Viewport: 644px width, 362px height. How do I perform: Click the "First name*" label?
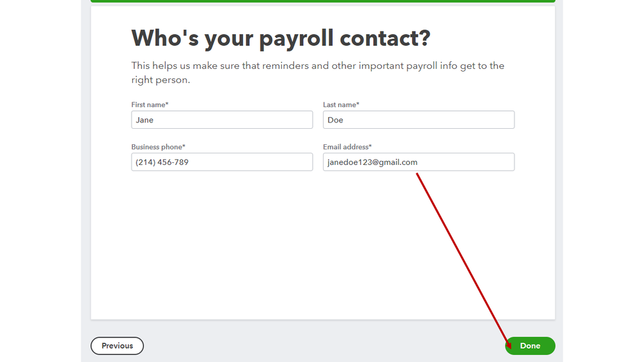[x=150, y=104]
